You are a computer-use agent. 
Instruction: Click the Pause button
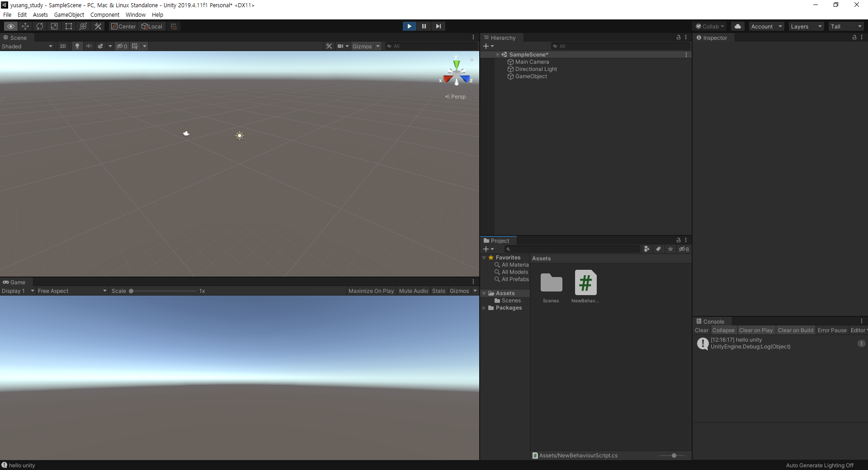point(424,26)
